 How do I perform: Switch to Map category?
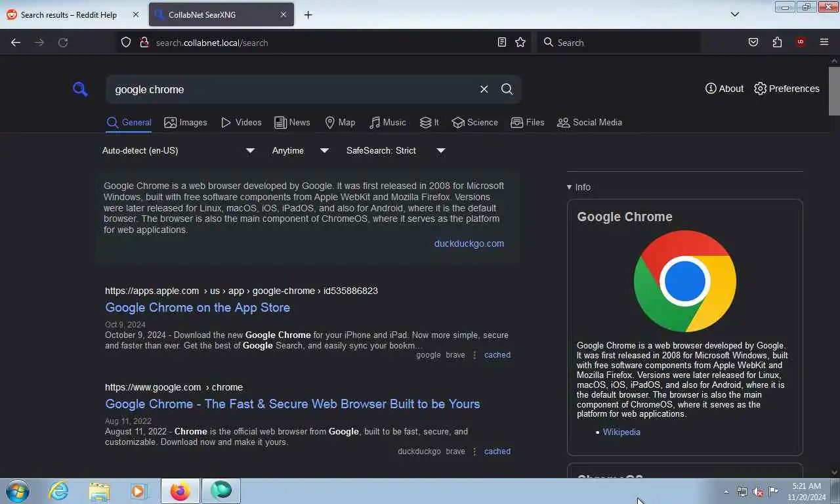pyautogui.click(x=340, y=122)
